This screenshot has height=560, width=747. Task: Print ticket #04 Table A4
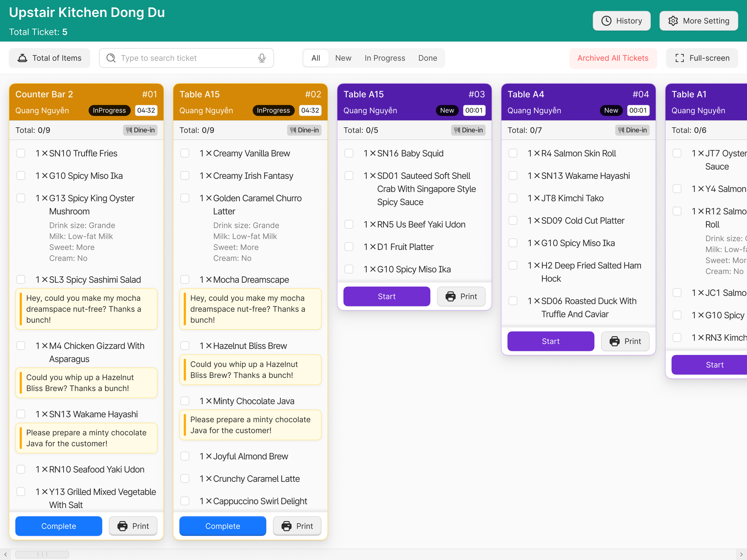coord(625,341)
